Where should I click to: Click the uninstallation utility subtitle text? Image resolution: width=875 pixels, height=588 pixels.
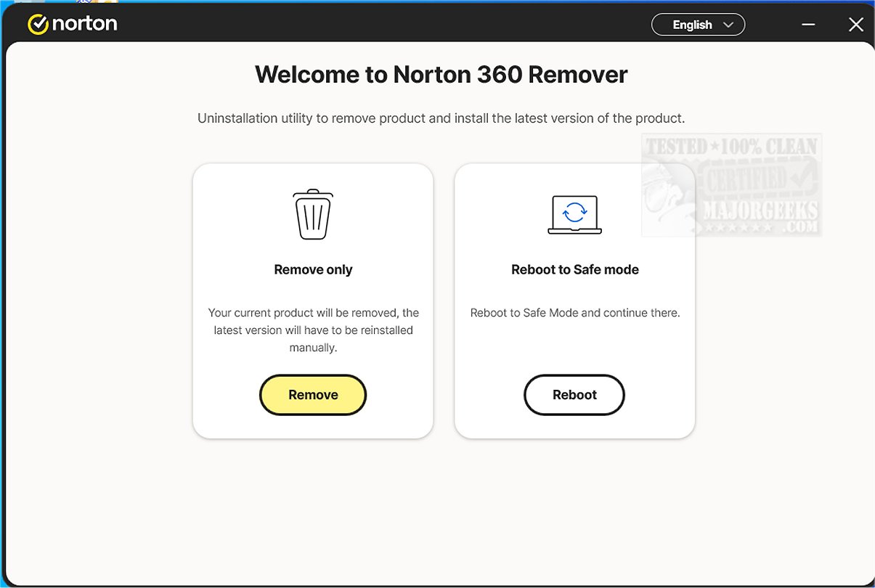(x=441, y=118)
